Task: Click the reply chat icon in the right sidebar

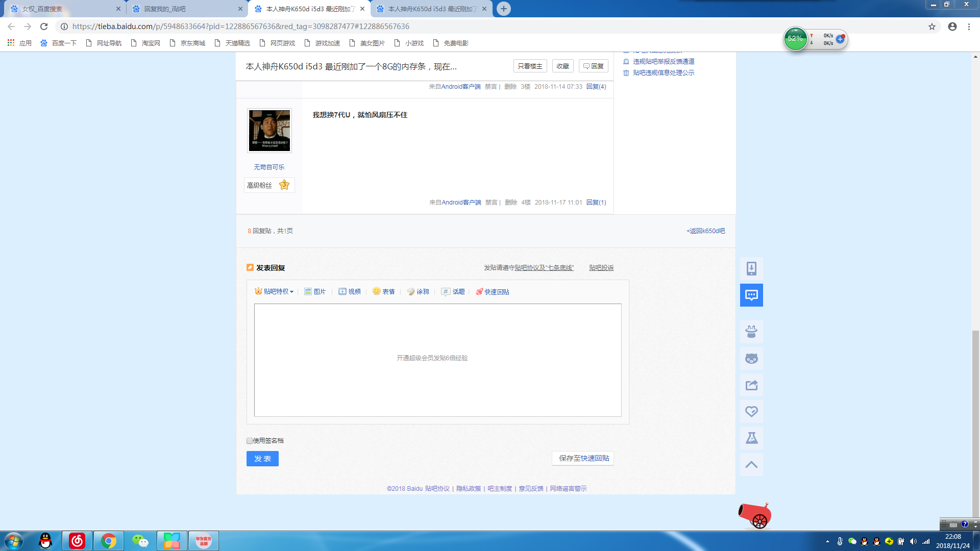Action: pos(751,295)
